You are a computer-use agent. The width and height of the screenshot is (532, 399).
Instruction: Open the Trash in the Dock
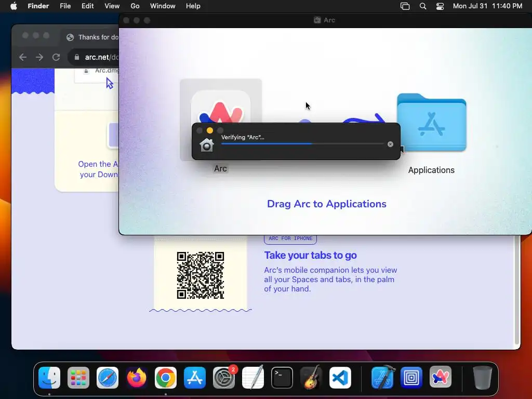[x=482, y=377]
